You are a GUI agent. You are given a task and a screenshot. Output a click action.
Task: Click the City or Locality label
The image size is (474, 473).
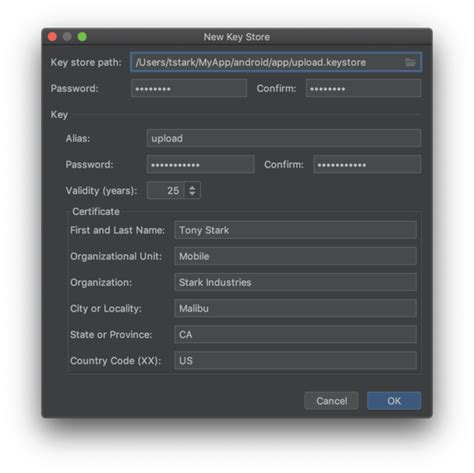106,309
